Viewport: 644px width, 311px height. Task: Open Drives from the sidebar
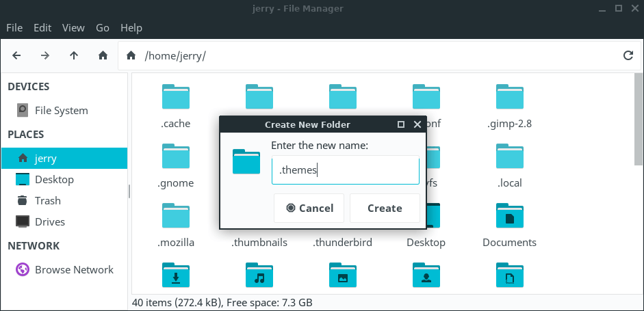(x=50, y=221)
